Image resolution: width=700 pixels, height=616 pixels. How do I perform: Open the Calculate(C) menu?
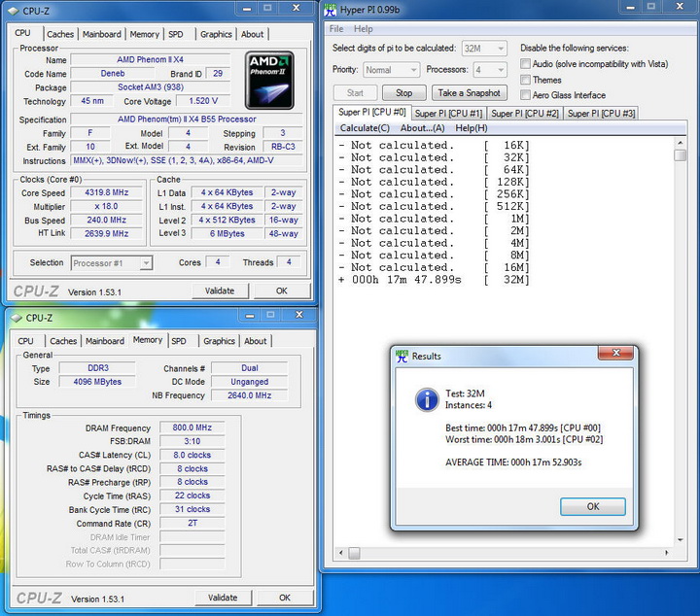[x=365, y=128]
